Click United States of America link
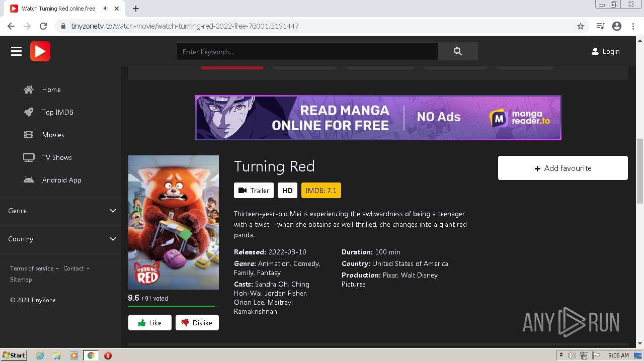Image resolution: width=644 pixels, height=362 pixels. (x=410, y=263)
